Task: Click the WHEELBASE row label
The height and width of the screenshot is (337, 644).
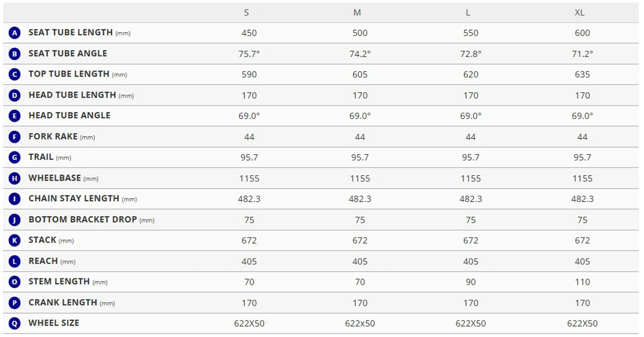Action: click(x=55, y=178)
